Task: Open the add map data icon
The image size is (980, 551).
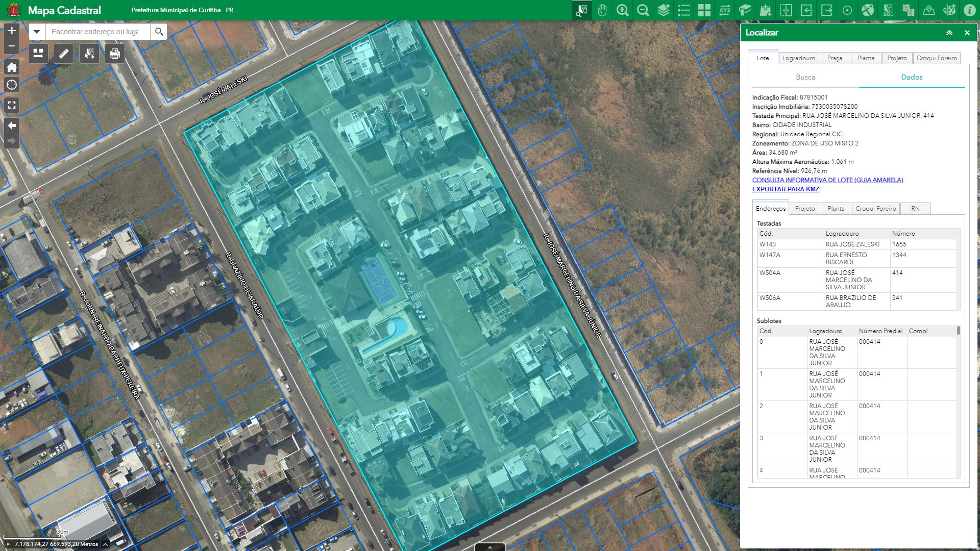Action: 766,10
